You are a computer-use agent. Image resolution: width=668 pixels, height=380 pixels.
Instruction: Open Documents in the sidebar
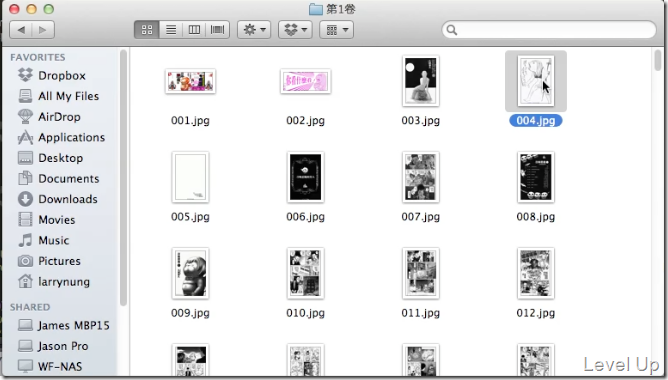coord(59,178)
